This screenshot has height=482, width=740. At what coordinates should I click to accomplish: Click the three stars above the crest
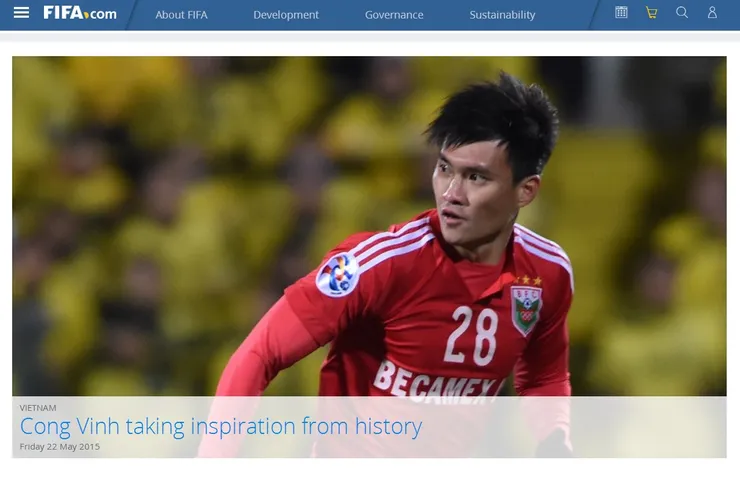(x=528, y=280)
